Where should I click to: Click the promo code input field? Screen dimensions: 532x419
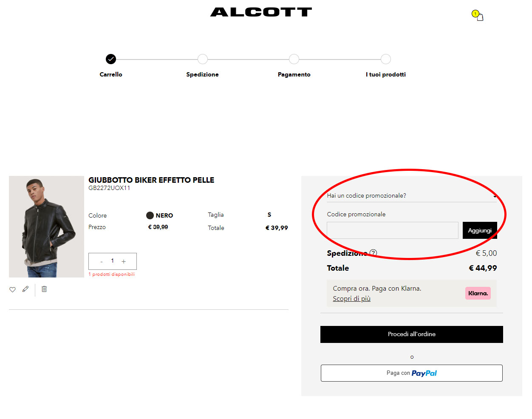(x=392, y=230)
